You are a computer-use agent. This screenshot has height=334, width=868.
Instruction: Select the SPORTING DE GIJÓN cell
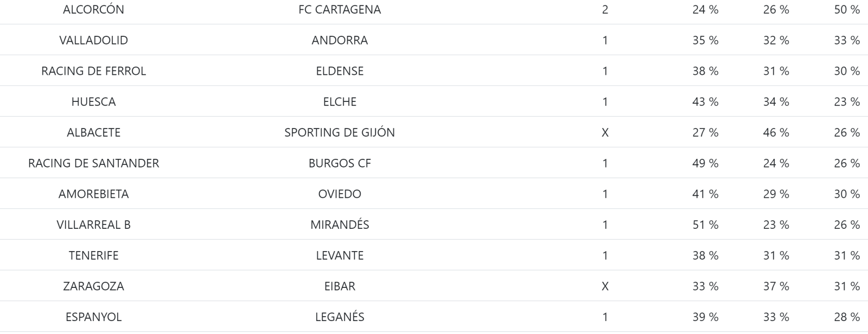click(x=340, y=132)
